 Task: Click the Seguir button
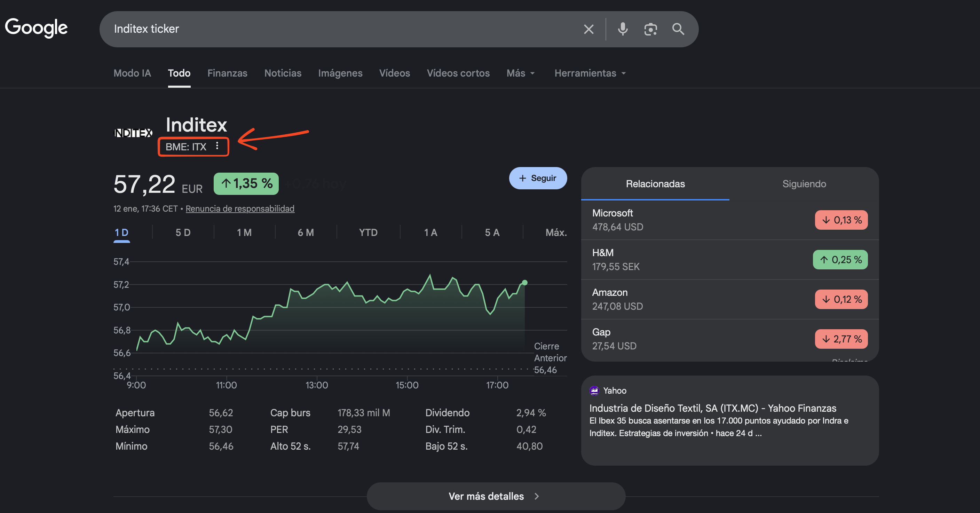(538, 178)
